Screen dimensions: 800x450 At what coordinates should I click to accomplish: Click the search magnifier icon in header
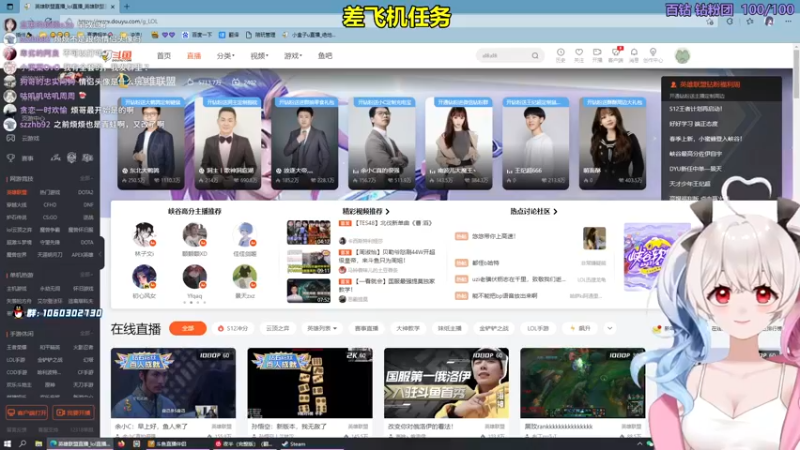(x=535, y=56)
